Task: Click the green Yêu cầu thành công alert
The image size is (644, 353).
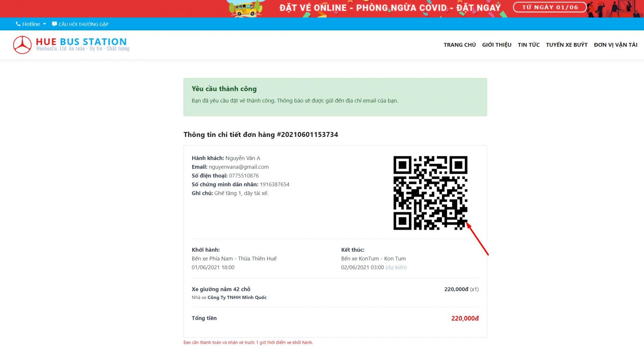Action: [335, 97]
